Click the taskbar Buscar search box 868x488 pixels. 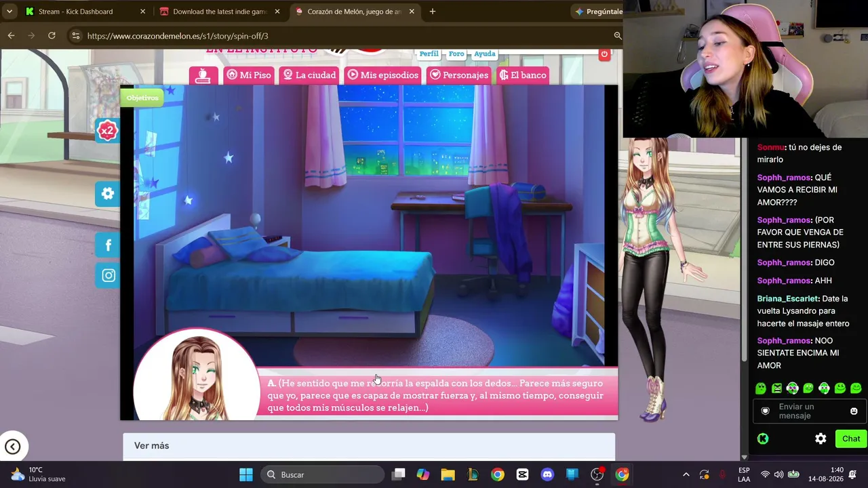(321, 474)
